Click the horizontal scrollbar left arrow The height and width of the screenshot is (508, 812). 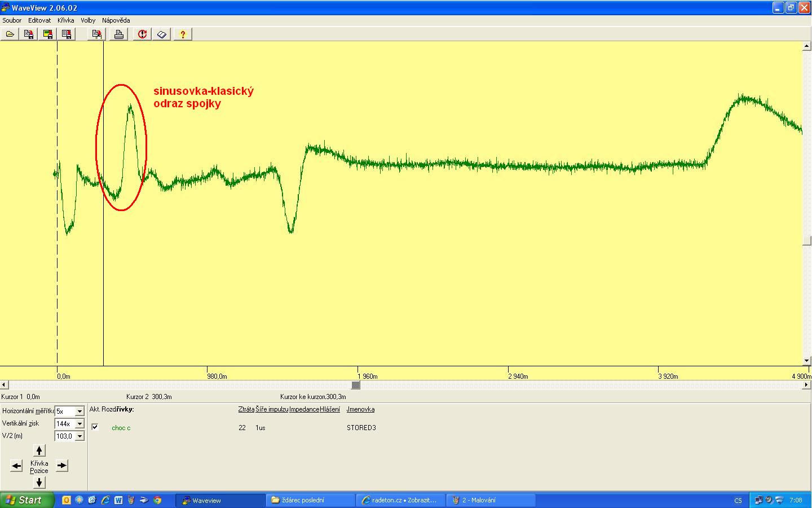point(4,385)
